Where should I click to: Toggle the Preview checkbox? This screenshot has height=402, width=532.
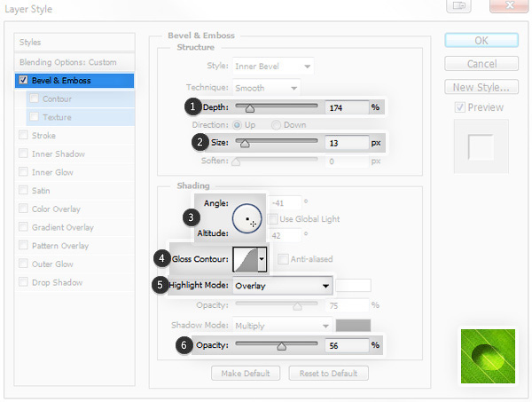click(x=459, y=107)
